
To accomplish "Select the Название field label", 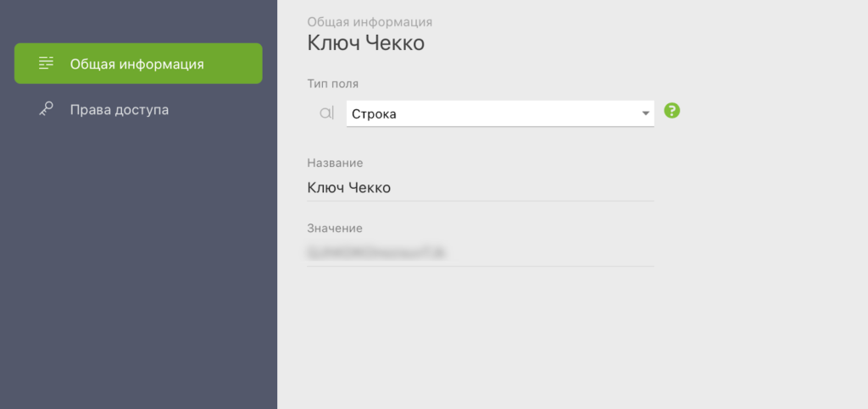I will coord(335,163).
